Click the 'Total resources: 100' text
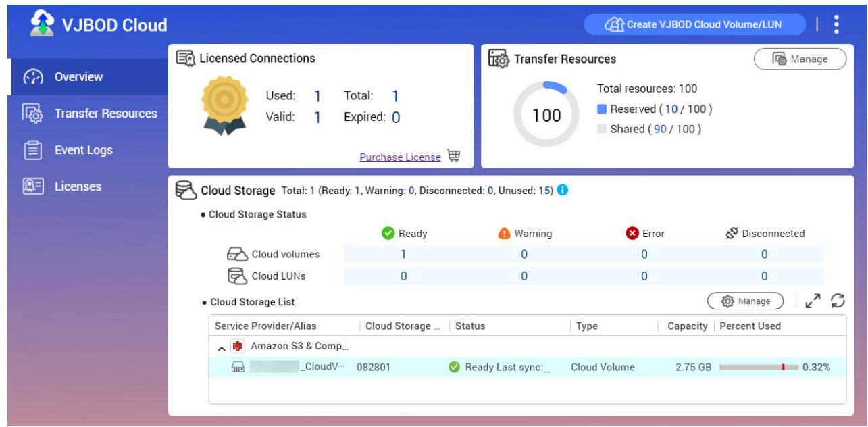 [648, 89]
